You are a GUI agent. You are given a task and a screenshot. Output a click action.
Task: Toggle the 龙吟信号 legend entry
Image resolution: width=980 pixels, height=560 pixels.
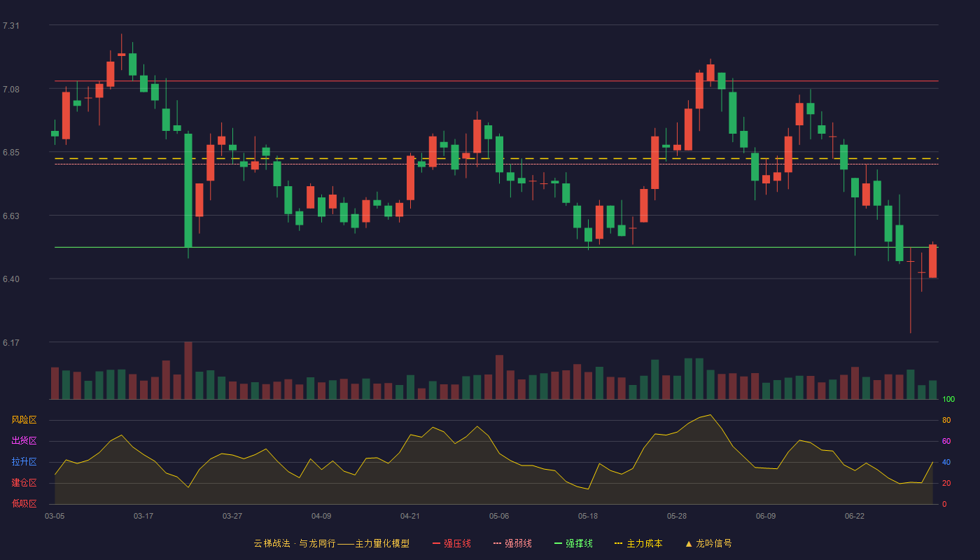[x=708, y=543]
